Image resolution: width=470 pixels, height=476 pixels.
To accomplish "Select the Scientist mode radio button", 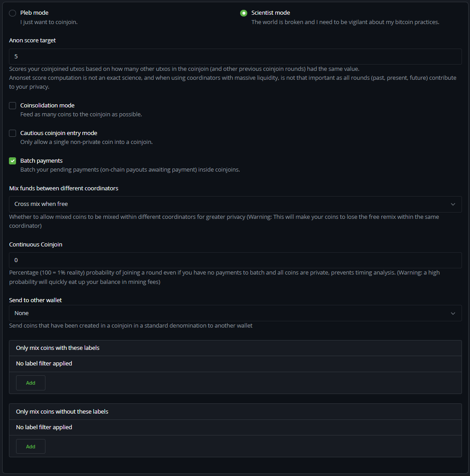I will tap(243, 13).
